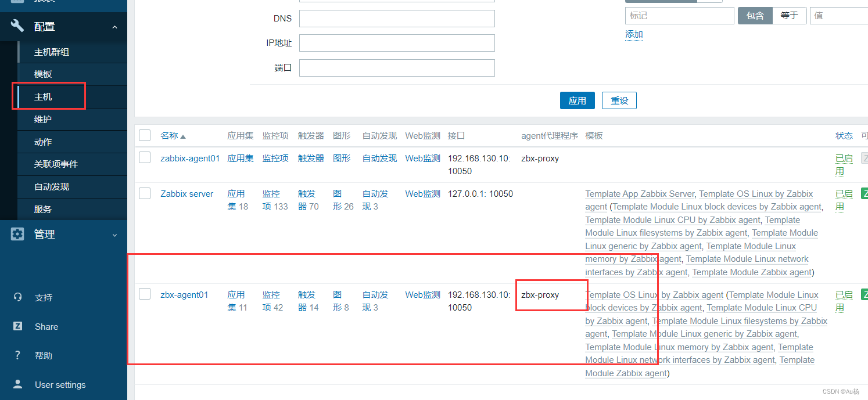Screen dimensions: 868x400
Task: Open 动作 in the sidebar
Action: click(x=73, y=142)
